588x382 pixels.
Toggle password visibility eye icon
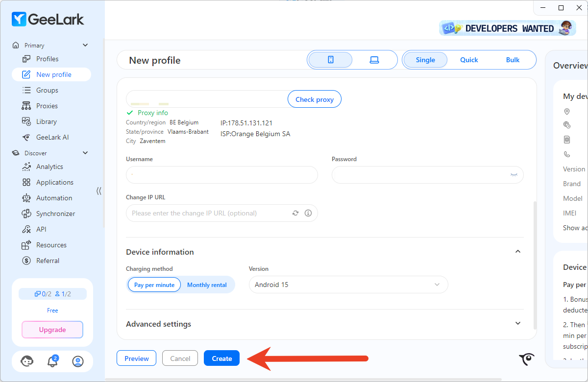[514, 175]
